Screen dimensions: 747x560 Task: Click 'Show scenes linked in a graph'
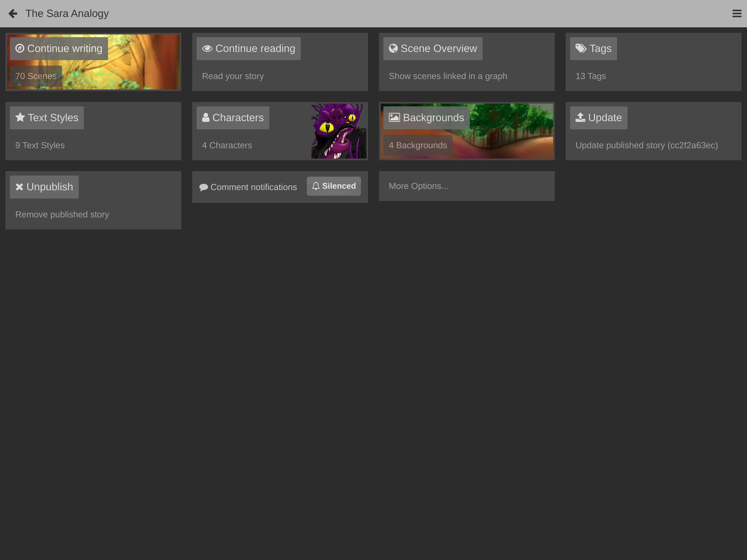[x=448, y=76]
